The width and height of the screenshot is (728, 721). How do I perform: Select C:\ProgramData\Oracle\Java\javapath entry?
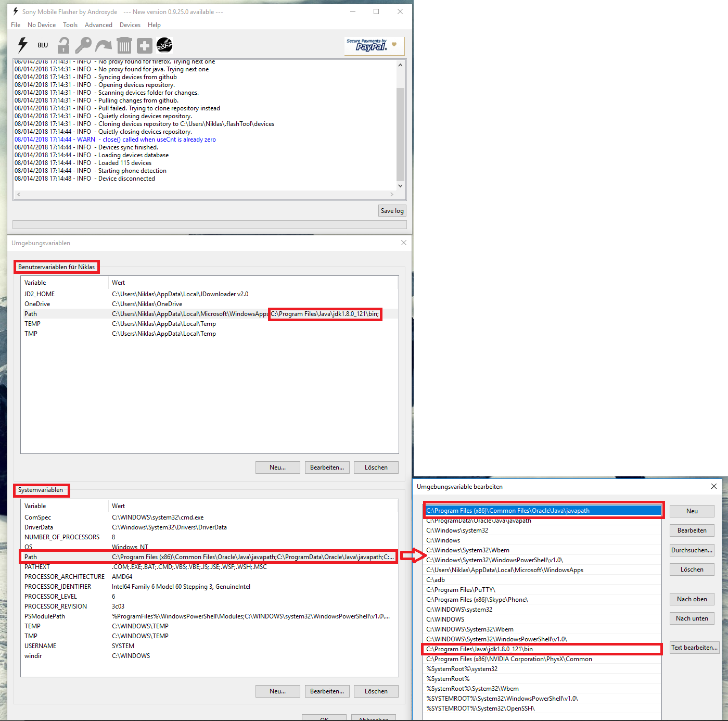pyautogui.click(x=542, y=521)
